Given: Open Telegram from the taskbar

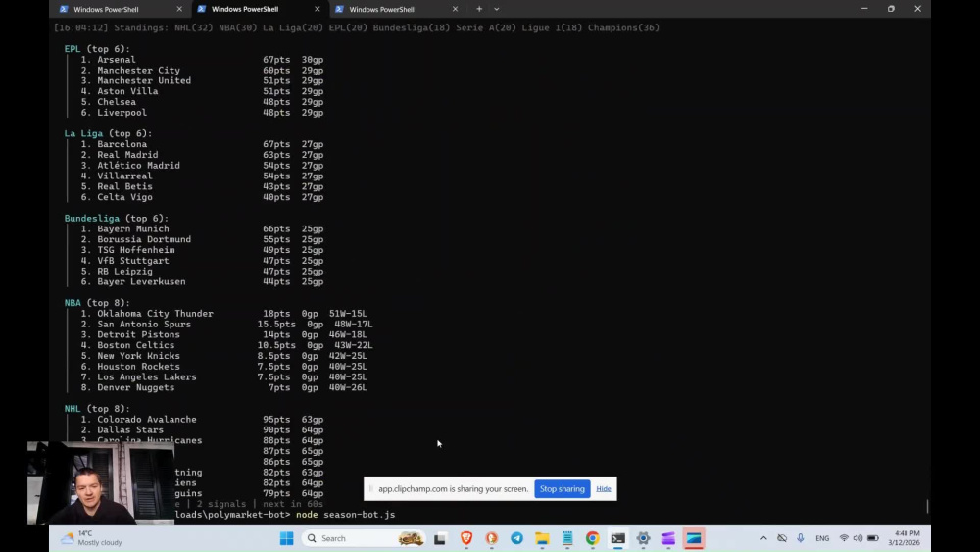Looking at the screenshot, I should [516, 538].
